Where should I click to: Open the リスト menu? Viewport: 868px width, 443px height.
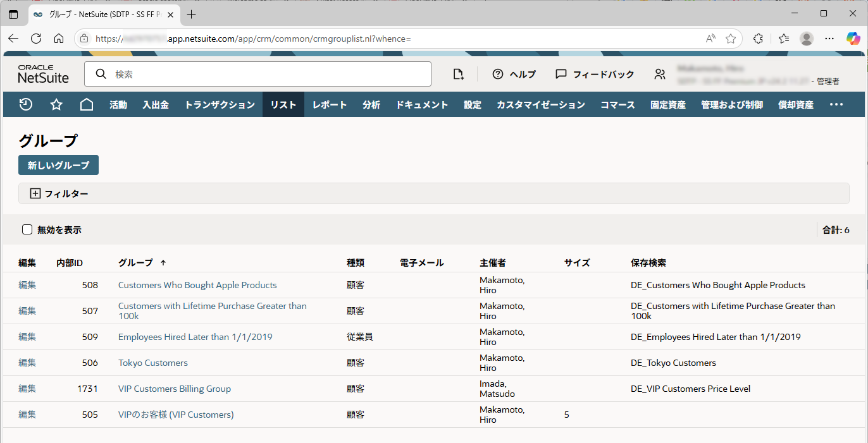[283, 104]
